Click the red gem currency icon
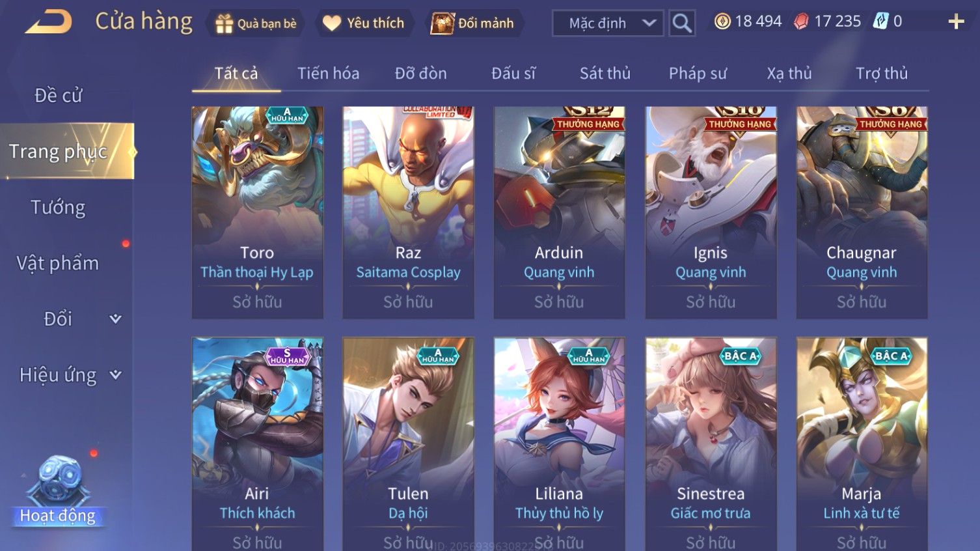The width and height of the screenshot is (980, 551). pos(801,21)
